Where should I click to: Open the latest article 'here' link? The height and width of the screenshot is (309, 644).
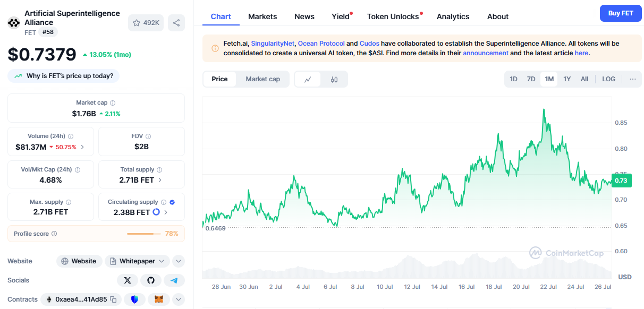(581, 53)
